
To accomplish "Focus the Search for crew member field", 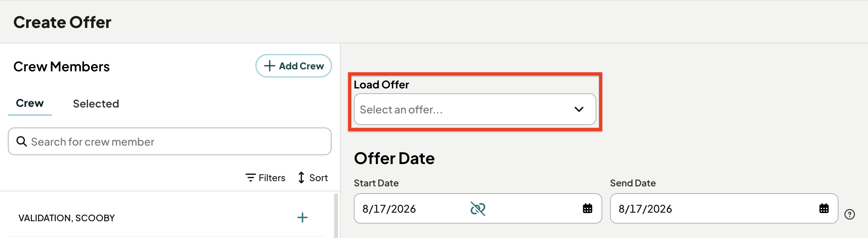I will [x=170, y=141].
